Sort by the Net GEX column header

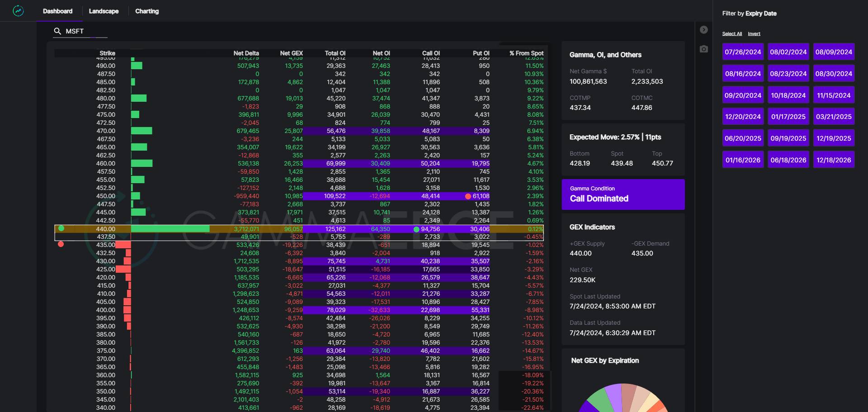[291, 53]
